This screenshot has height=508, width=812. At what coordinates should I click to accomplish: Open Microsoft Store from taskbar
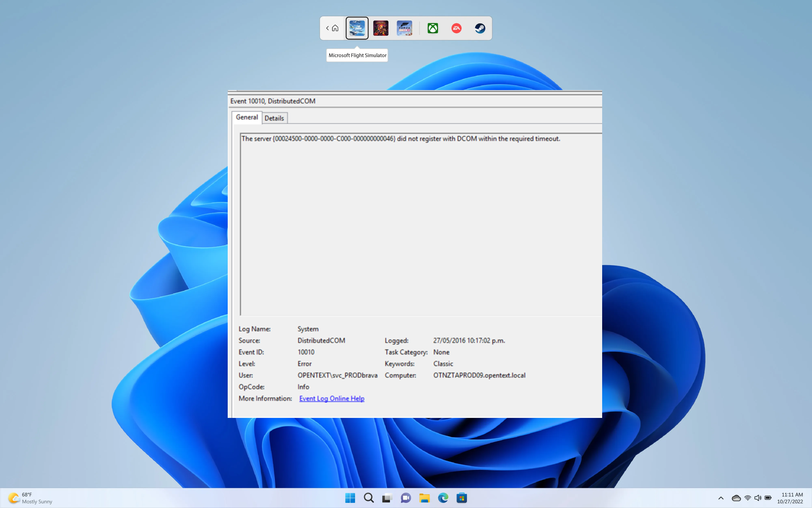[462, 498]
